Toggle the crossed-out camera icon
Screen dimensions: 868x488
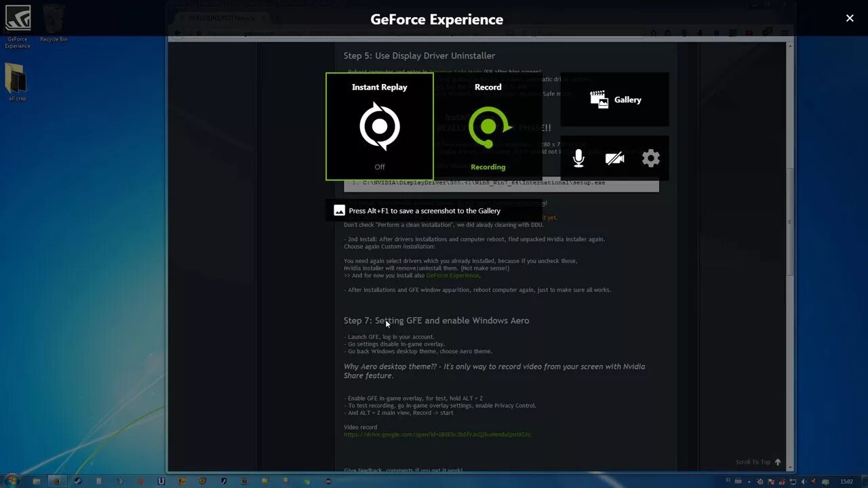tap(614, 159)
